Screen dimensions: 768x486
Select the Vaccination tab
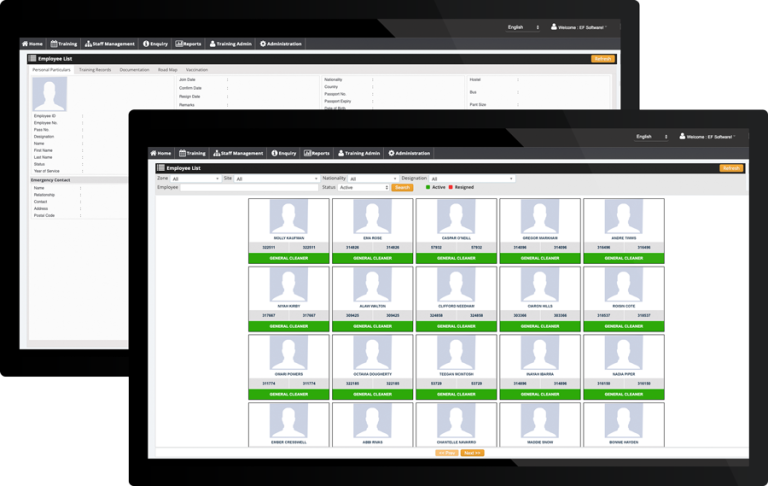(x=196, y=70)
